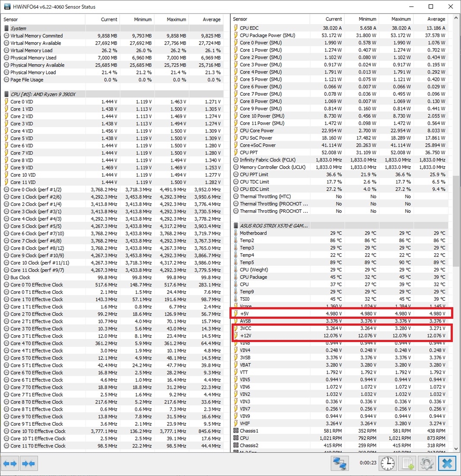Click the chip icon beside System group
The height and width of the screenshot is (476, 461).
pyautogui.click(x=7, y=28)
